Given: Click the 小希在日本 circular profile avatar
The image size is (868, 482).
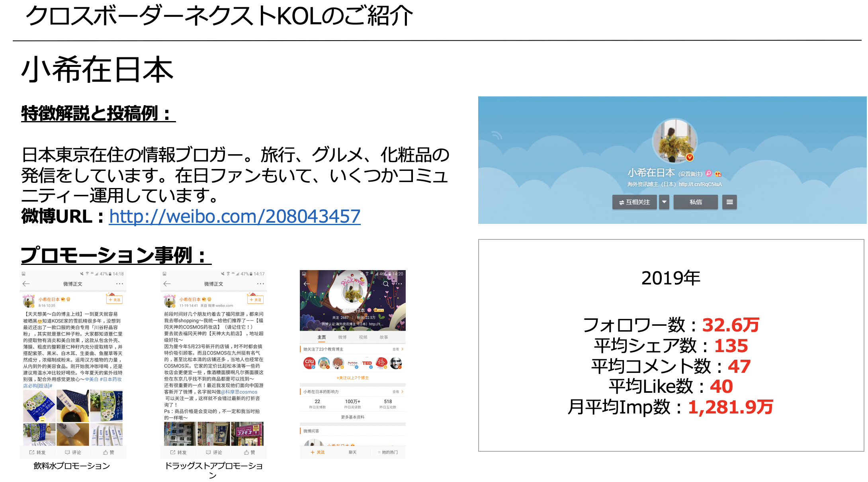Looking at the screenshot, I should click(x=674, y=141).
